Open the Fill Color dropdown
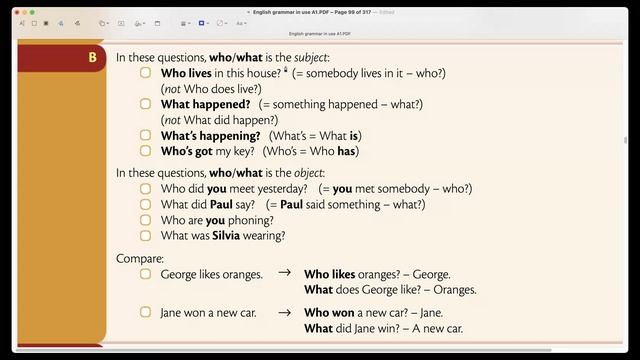640x360 pixels. (x=222, y=24)
